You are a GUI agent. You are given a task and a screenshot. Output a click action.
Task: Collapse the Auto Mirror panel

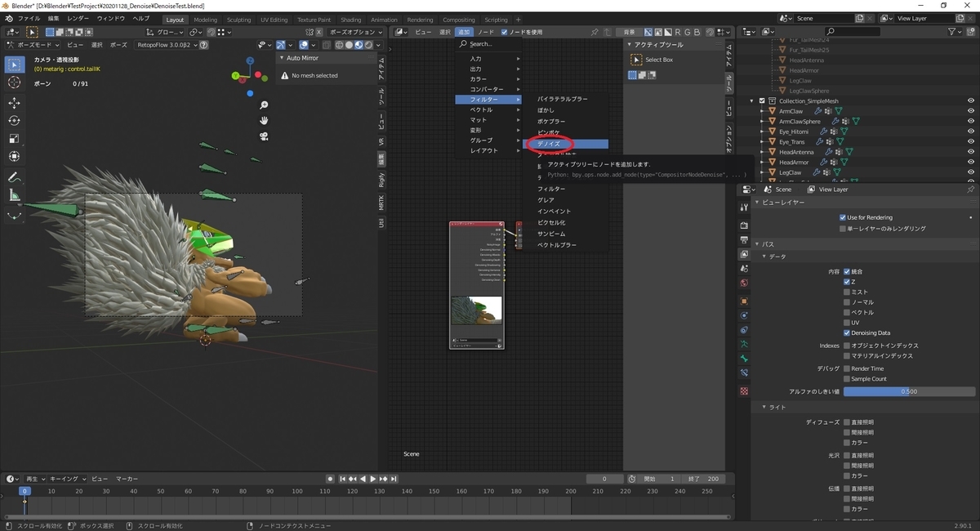283,58
